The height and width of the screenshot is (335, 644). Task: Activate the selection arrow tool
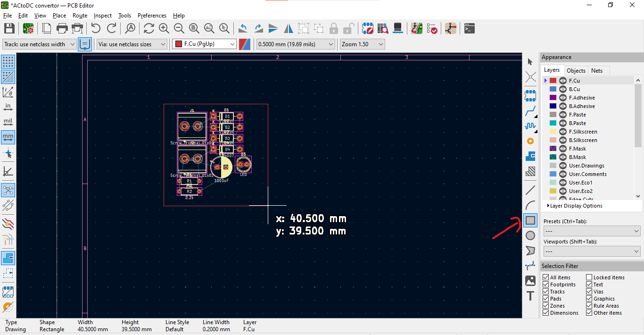530,62
